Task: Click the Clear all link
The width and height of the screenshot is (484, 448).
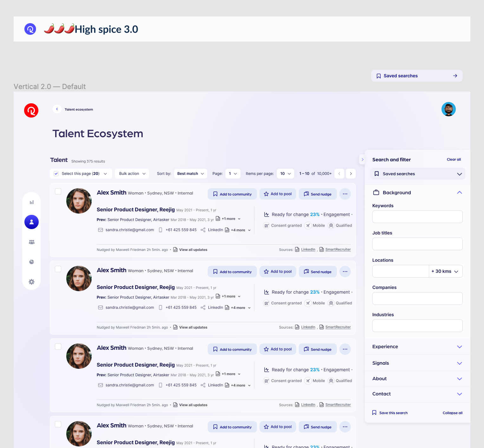Action: click(454, 159)
